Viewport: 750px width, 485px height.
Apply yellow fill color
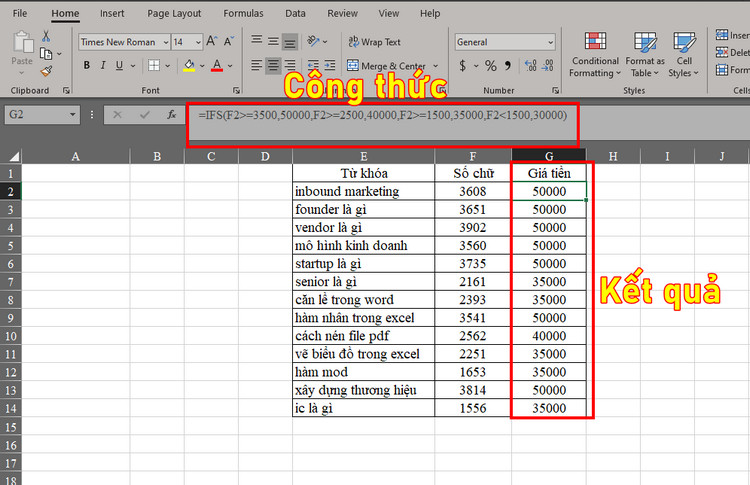tap(189, 66)
